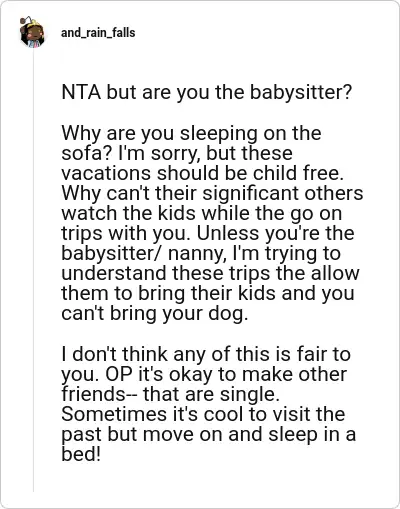Click the line 'NTA but are you the babysitter?'
400x509 pixels.
tap(207, 93)
